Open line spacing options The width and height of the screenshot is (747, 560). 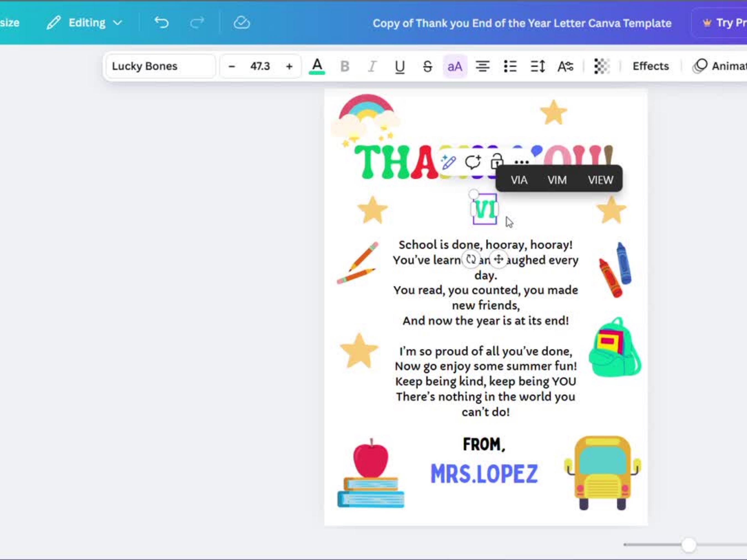click(538, 66)
